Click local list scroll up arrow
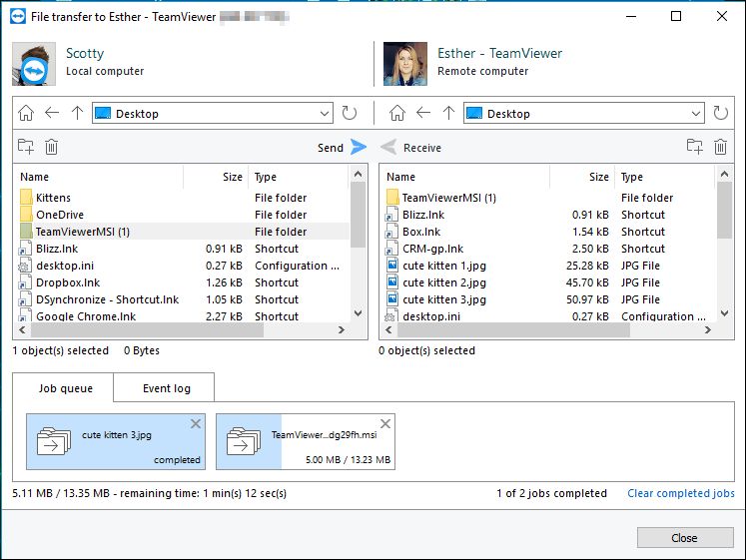Image resolution: width=746 pixels, height=560 pixels. coord(359,174)
